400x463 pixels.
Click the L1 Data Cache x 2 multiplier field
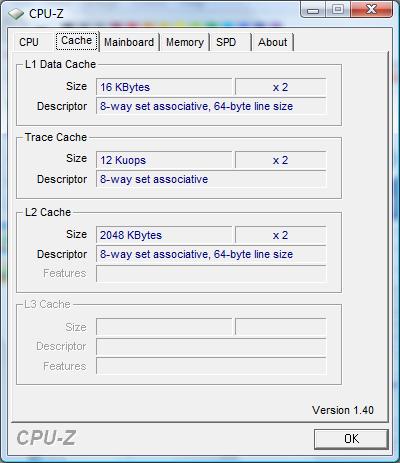(280, 87)
